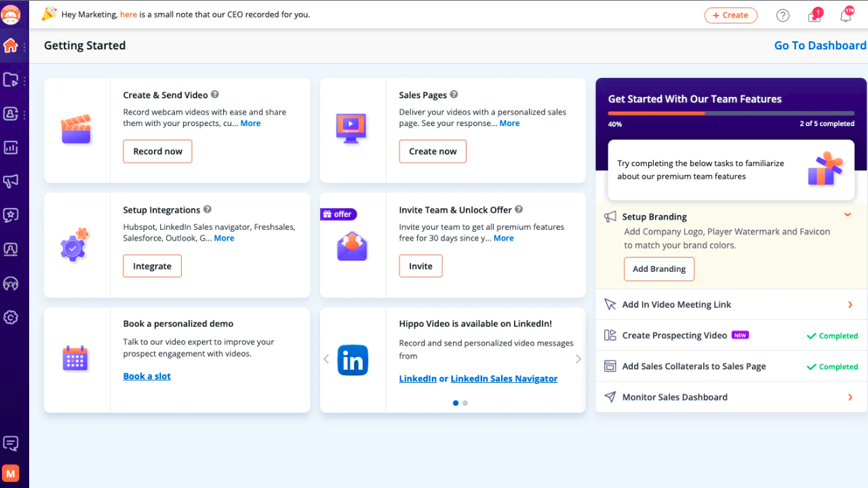Click the Create now button
This screenshot has width=868, height=488.
pyautogui.click(x=433, y=152)
